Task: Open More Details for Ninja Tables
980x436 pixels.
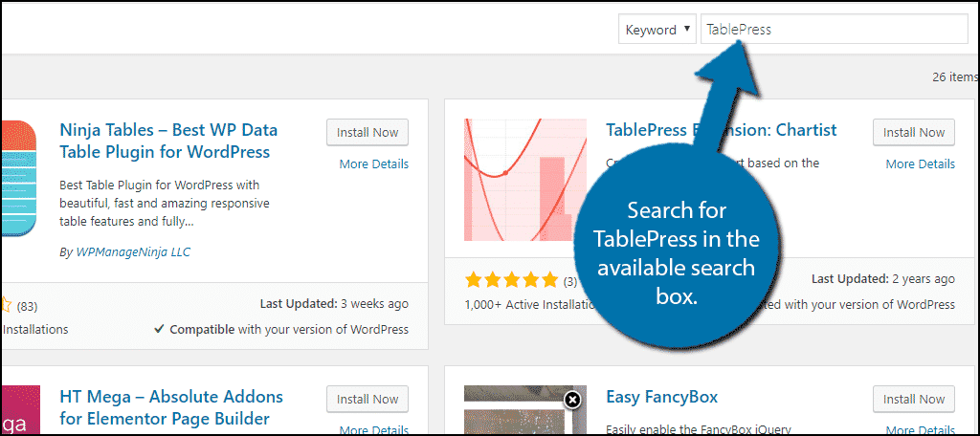Action: coord(374,163)
